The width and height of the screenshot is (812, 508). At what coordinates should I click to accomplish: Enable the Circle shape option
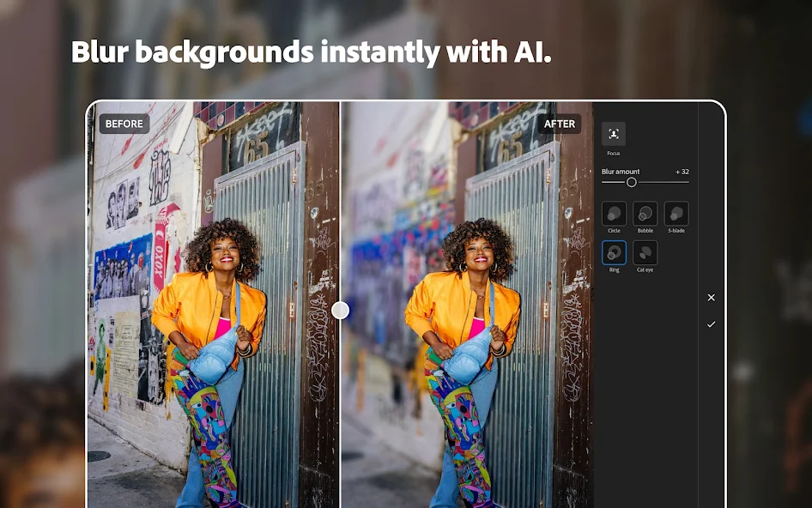(x=614, y=215)
